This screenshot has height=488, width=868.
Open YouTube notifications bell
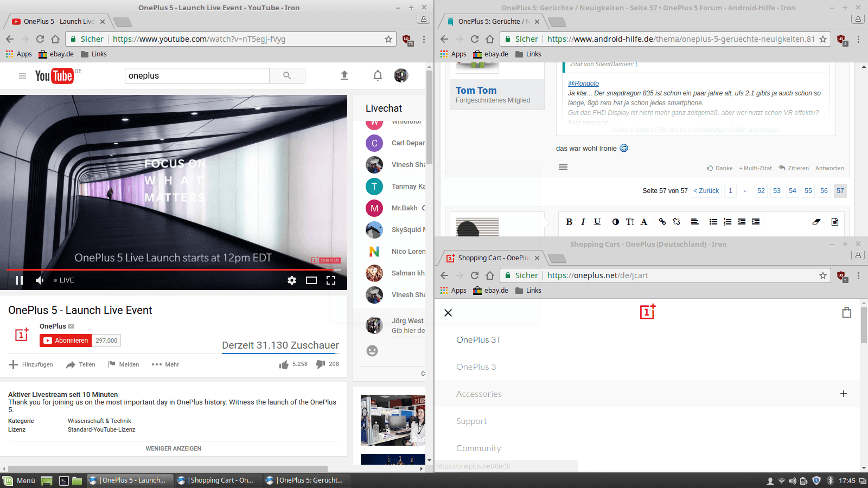coord(378,75)
